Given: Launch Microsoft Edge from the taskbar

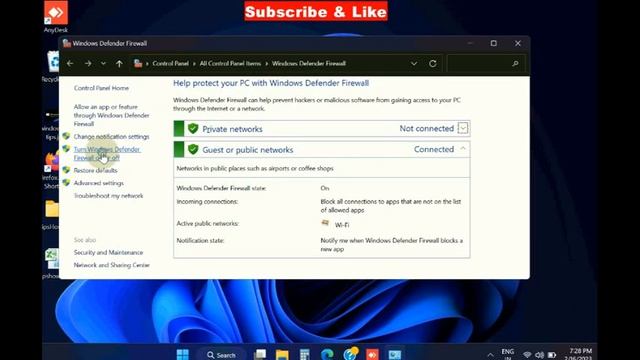Looking at the screenshot, I should 327,354.
